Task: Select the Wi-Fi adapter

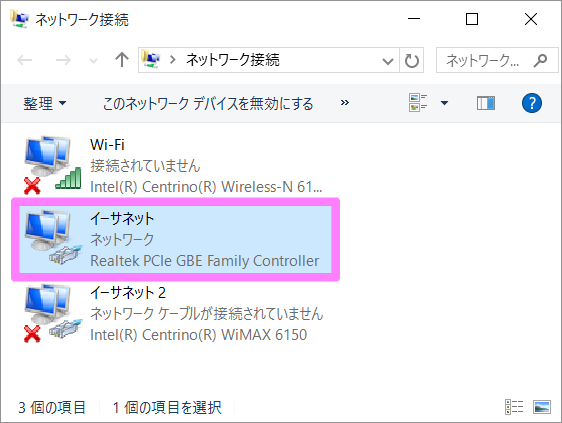Action: pos(173,166)
